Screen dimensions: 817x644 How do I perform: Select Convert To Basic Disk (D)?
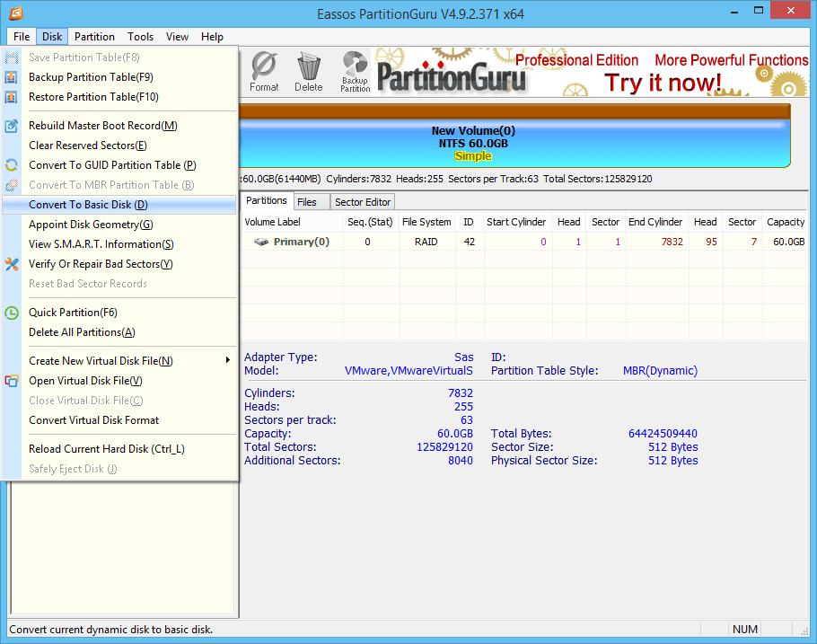pyautogui.click(x=119, y=205)
